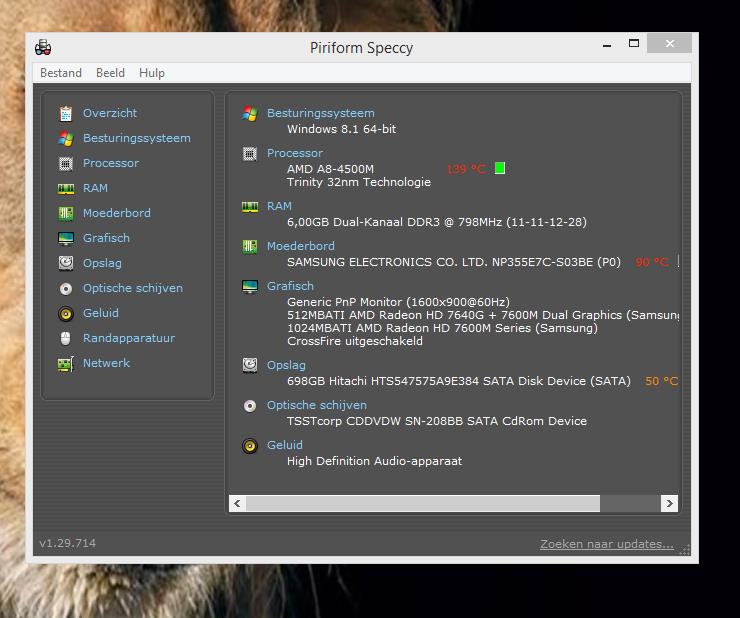Click the green CPU temperature indicator square

500,168
